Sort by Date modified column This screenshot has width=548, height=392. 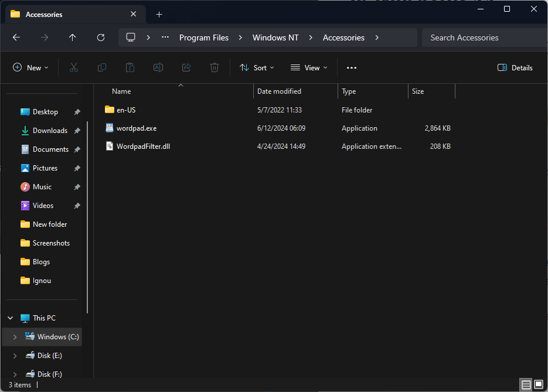[x=279, y=91]
